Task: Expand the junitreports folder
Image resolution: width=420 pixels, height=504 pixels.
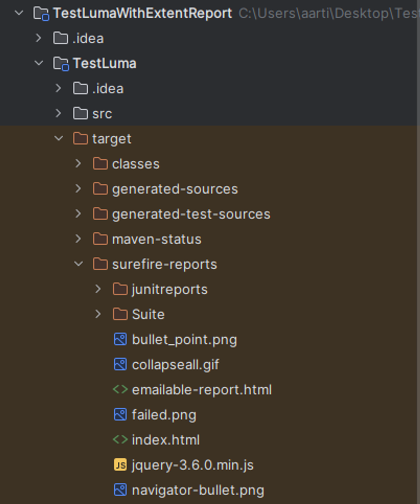Action: (98, 289)
